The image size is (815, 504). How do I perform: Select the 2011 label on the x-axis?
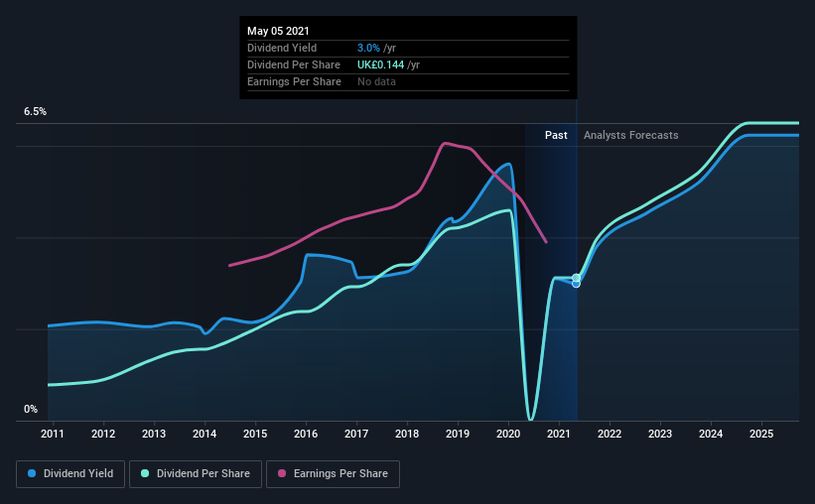(x=53, y=434)
